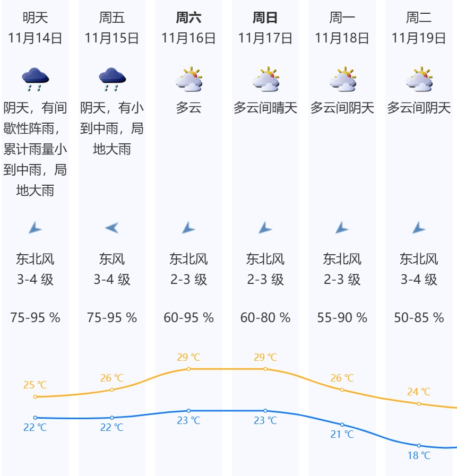
Task: Select the 周六 11月16日 forecast header
Action: click(189, 28)
